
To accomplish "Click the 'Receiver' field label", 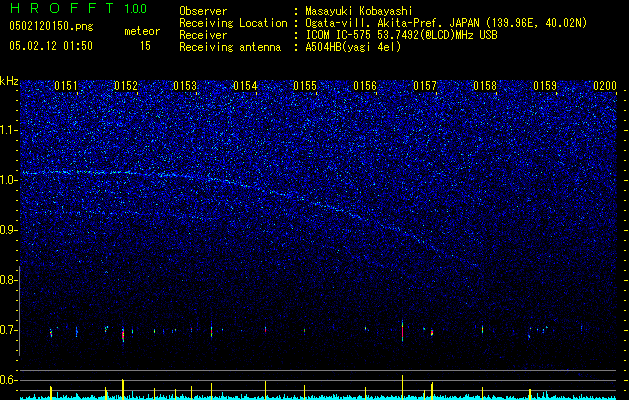I will tap(203, 35).
